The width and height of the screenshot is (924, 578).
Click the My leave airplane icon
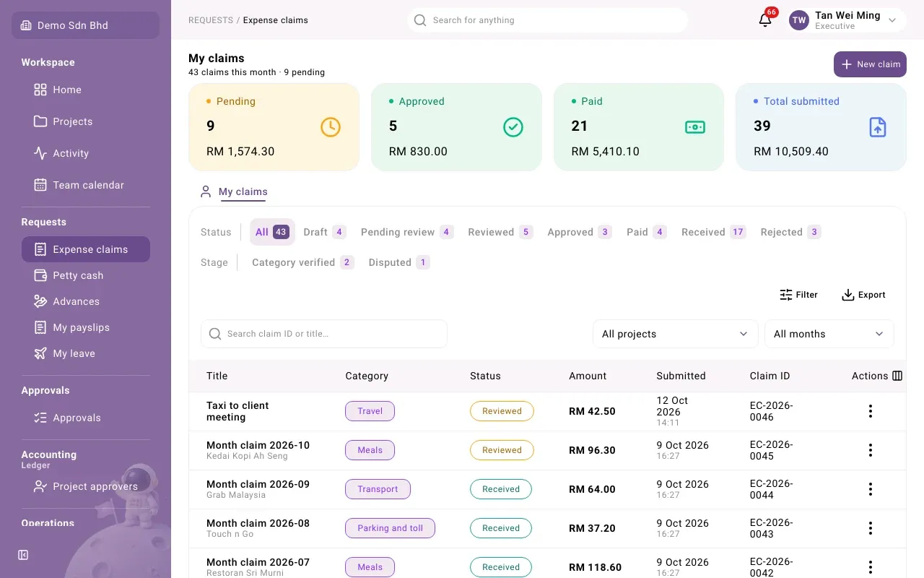(40, 353)
